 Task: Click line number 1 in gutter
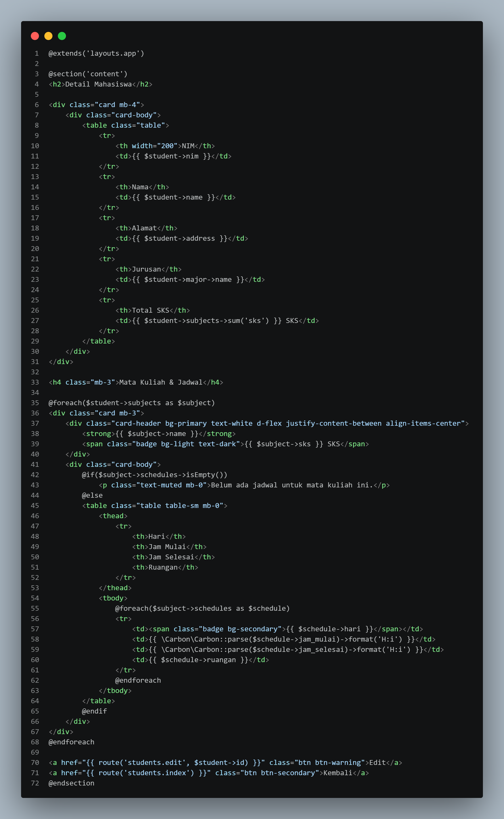click(x=37, y=53)
